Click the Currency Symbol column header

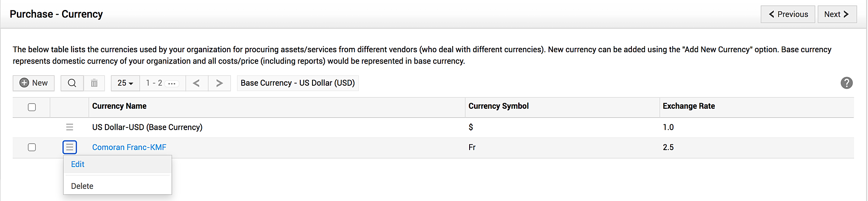coord(498,106)
